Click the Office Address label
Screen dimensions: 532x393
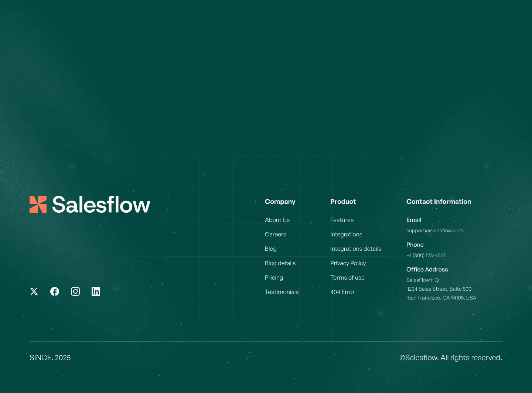click(x=427, y=269)
